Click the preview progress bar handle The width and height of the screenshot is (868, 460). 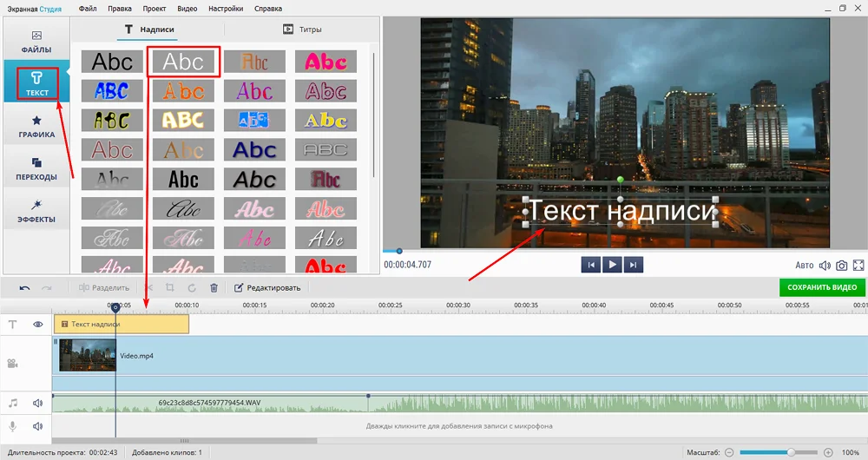pyautogui.click(x=399, y=252)
